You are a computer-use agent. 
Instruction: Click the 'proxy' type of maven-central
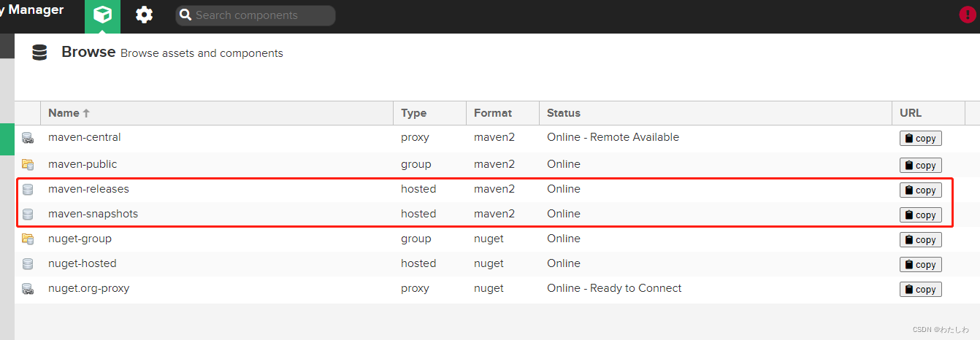tap(415, 137)
